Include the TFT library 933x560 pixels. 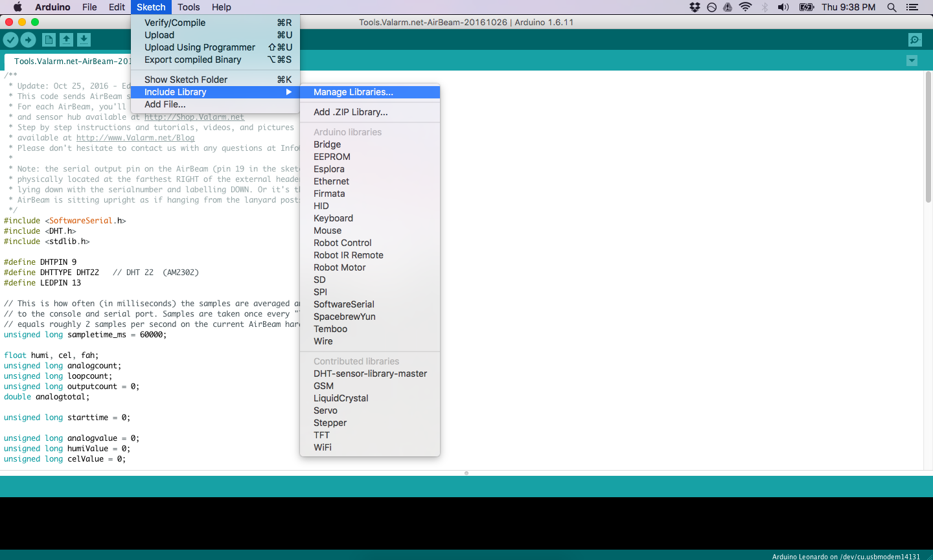click(x=370, y=435)
